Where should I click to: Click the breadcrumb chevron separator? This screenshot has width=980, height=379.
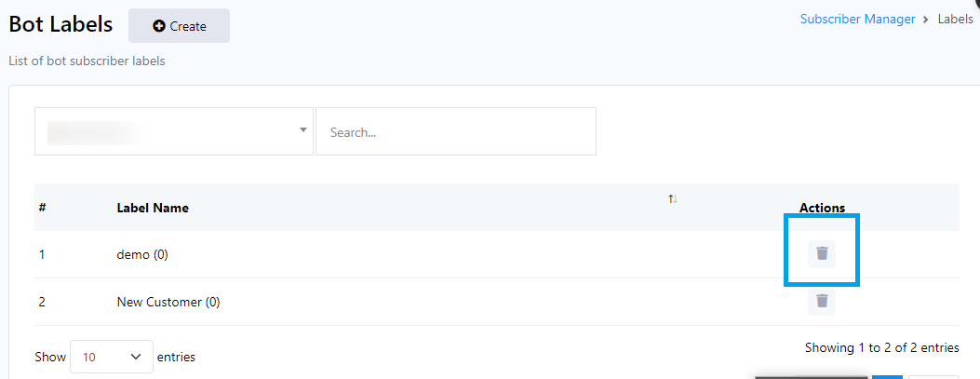926,20
